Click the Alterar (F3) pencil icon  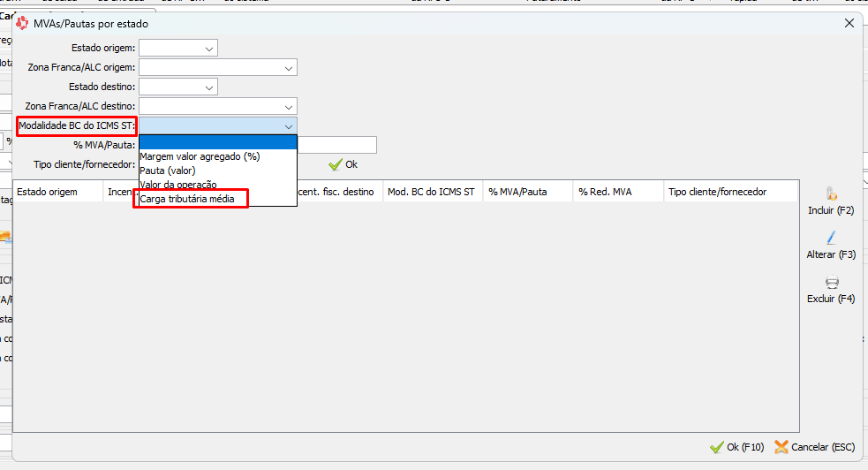[831, 238]
